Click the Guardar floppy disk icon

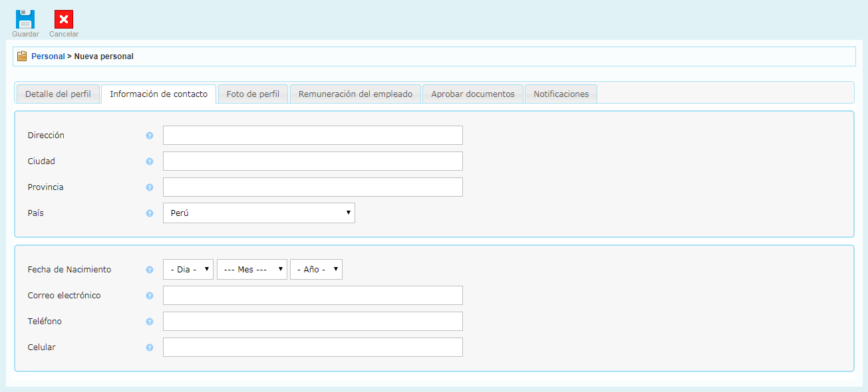(25, 19)
